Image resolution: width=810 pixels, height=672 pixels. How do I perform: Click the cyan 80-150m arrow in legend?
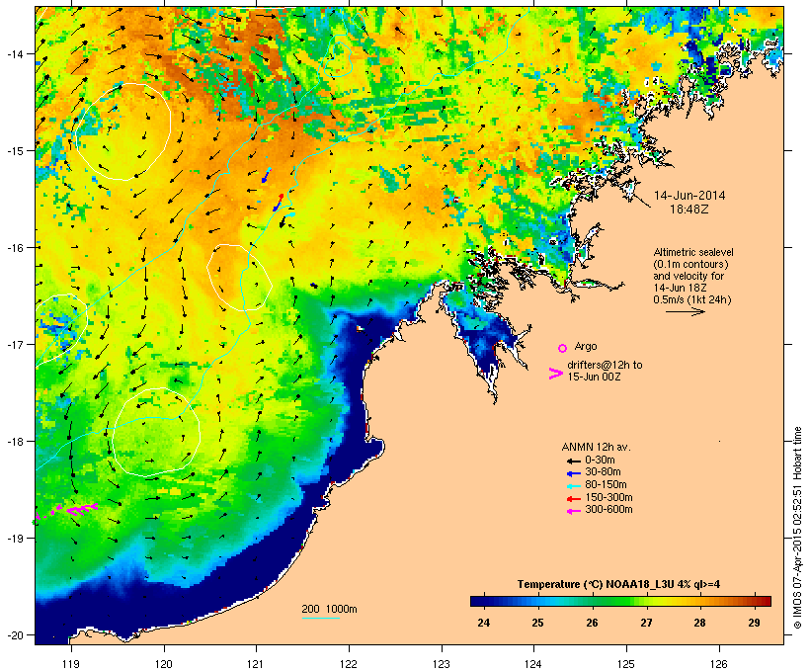(x=573, y=486)
